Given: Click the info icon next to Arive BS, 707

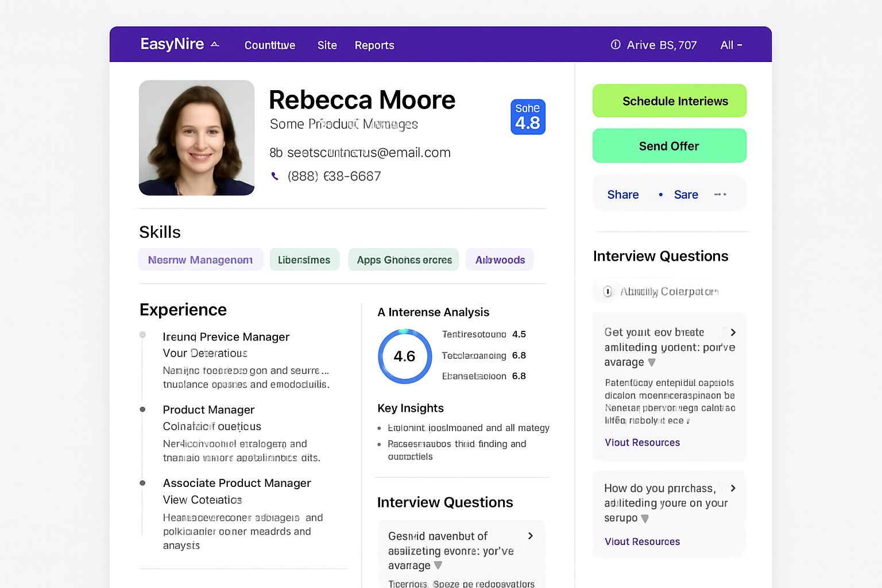Looking at the screenshot, I should 616,45.
